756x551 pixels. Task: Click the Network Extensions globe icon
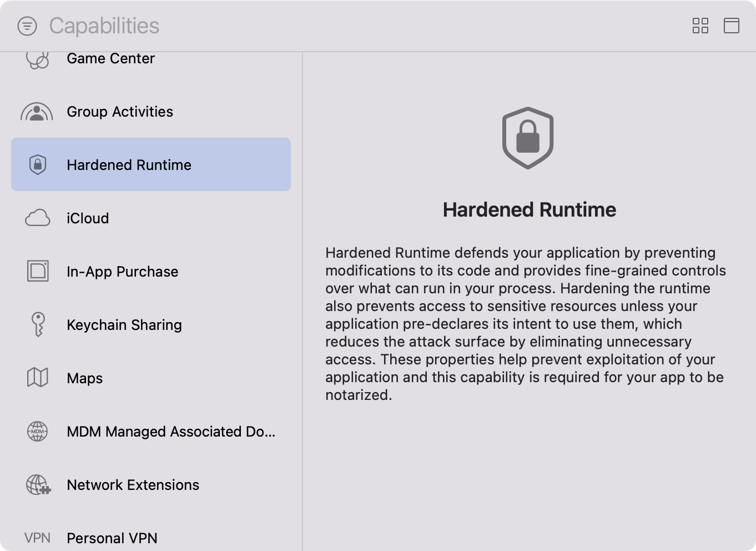[38, 485]
